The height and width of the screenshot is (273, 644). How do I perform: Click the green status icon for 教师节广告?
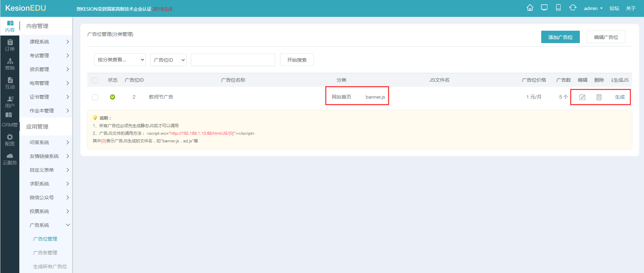[x=112, y=97]
